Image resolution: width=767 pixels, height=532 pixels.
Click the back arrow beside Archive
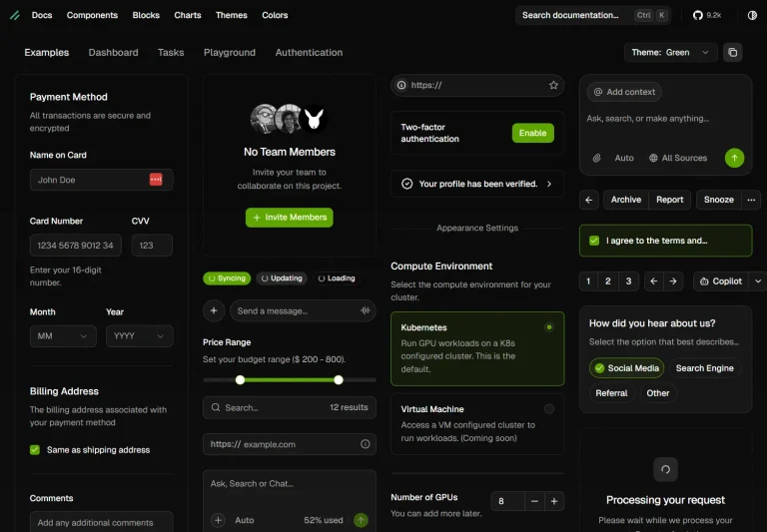pos(589,200)
